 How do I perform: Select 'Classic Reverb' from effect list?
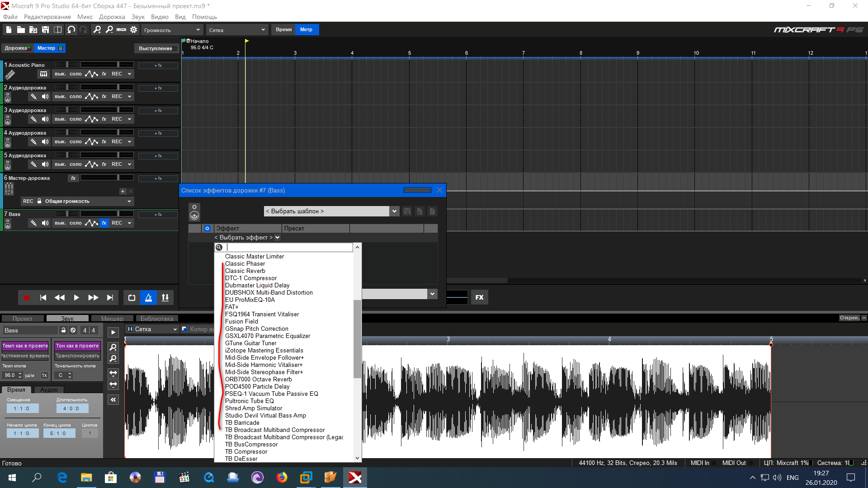pyautogui.click(x=245, y=271)
